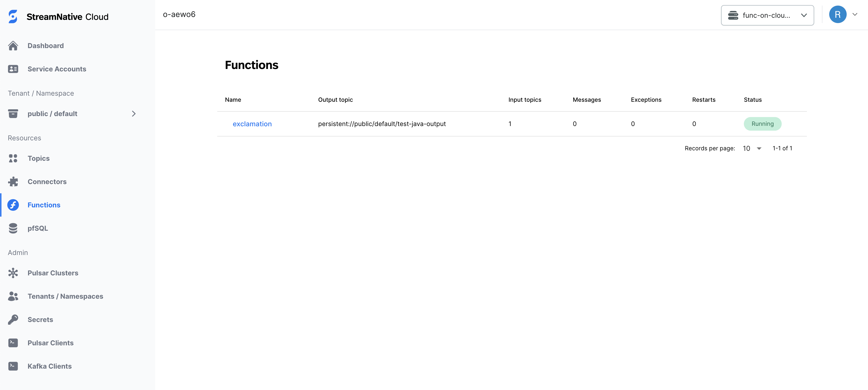Select the Connectors puzzle-piece icon
Viewport: 868px width, 390px height.
coord(13,181)
